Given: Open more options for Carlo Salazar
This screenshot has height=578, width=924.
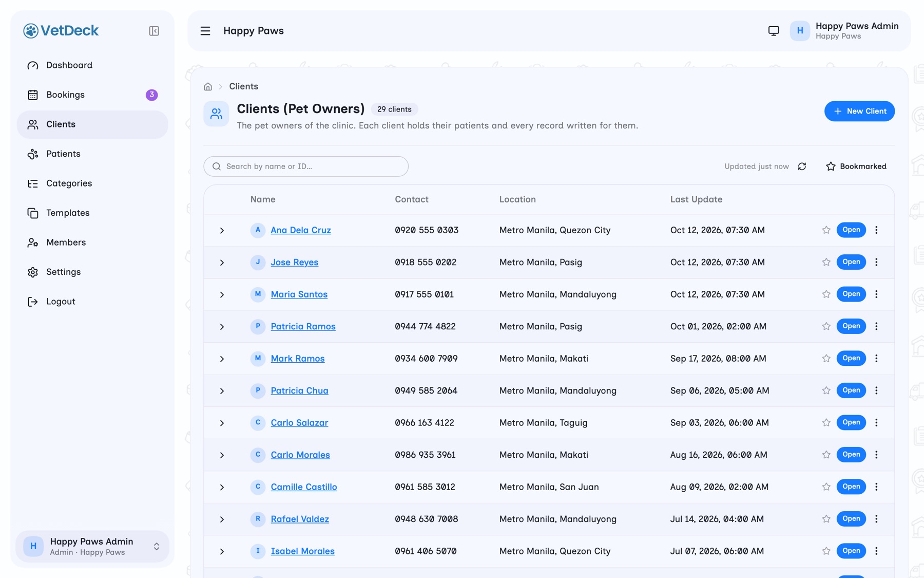Looking at the screenshot, I should [x=876, y=422].
